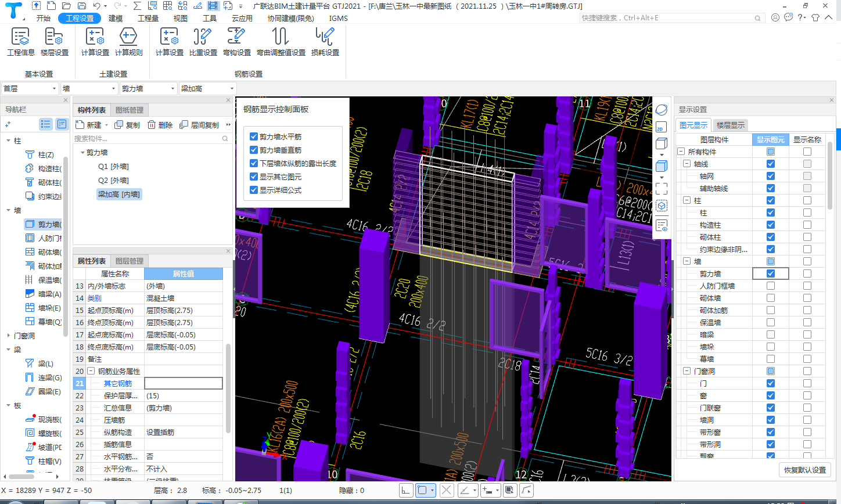The height and width of the screenshot is (504, 841).
Task: Uncheck 构造柱 display element checkbox
Action: (771, 225)
